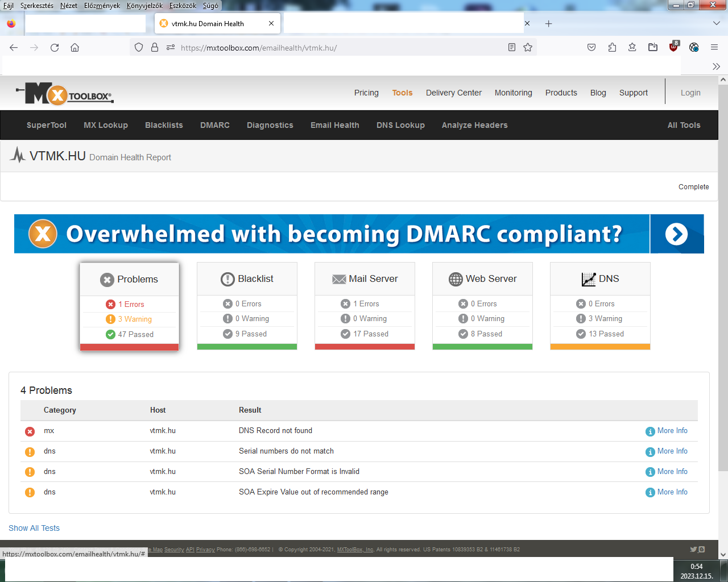Click the browser Forward arrow
728x582 pixels.
point(34,48)
